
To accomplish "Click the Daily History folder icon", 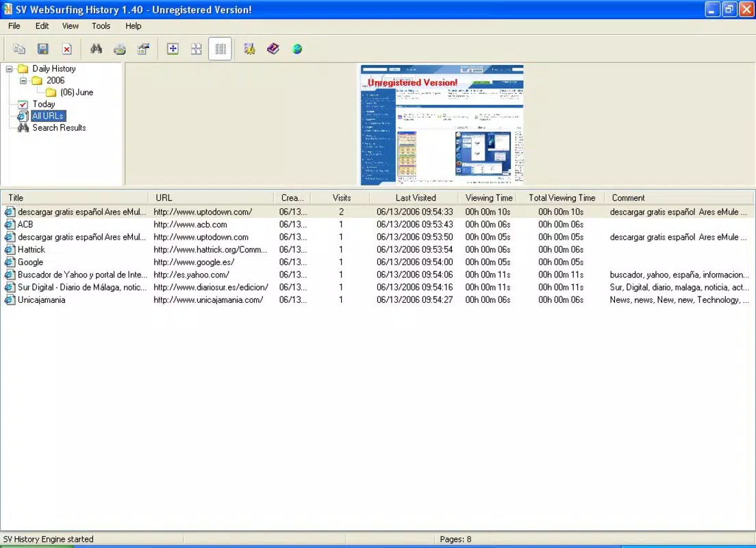I will click(23, 68).
